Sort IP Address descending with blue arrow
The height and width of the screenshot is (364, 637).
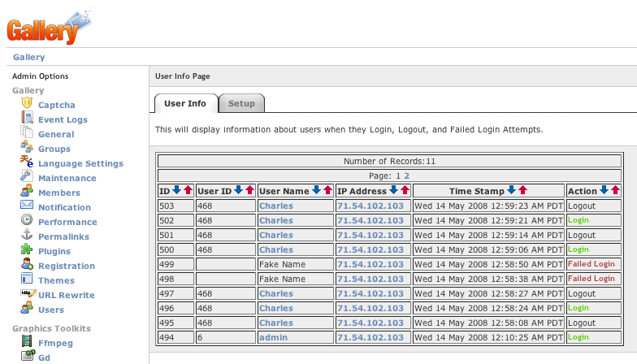coord(393,190)
